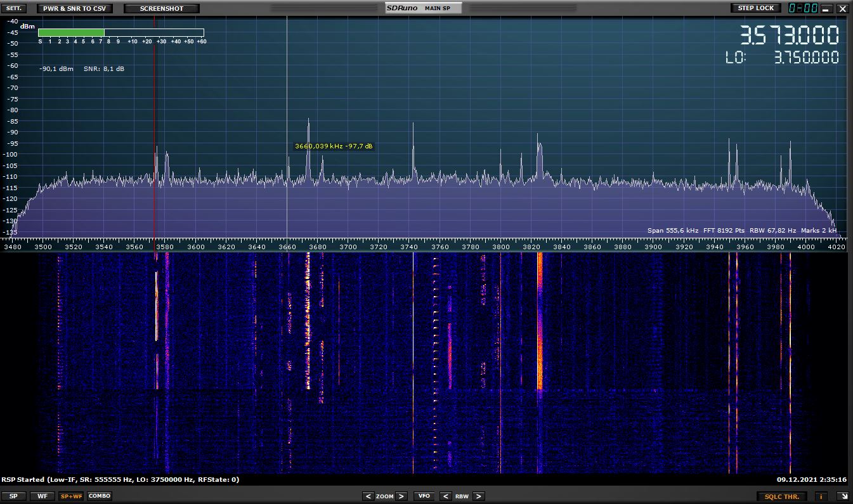Viewport: 853px width, 504px height.
Task: Click the SCREENSHOT button
Action: click(162, 8)
